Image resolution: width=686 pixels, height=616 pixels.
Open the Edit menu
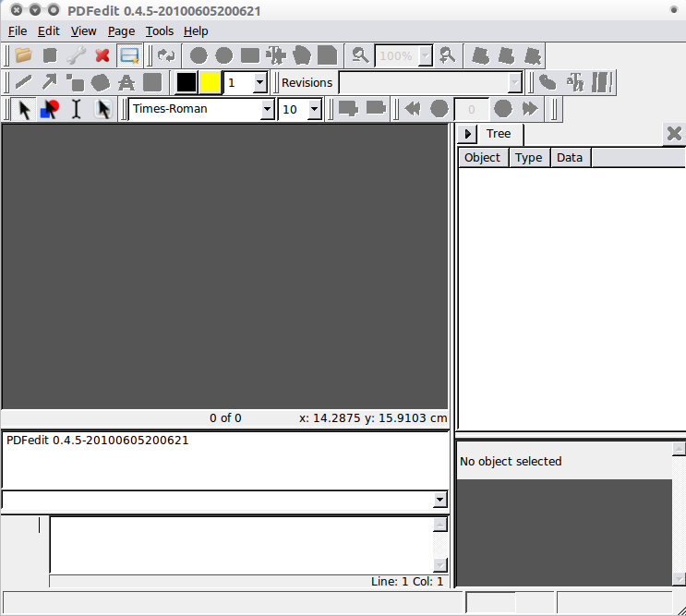[x=49, y=31]
